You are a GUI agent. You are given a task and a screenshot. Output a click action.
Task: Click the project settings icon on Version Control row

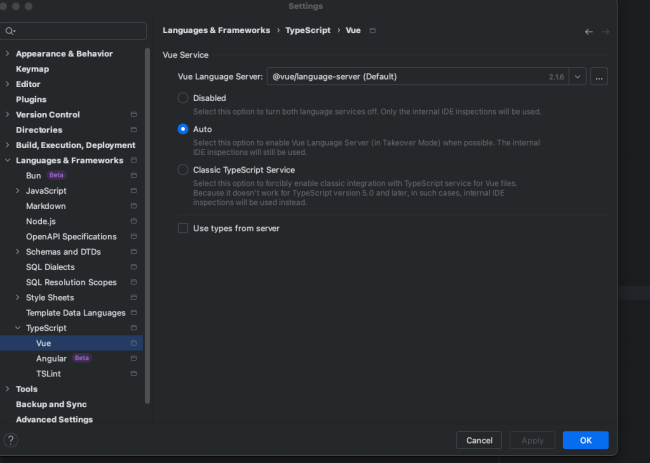pos(134,115)
